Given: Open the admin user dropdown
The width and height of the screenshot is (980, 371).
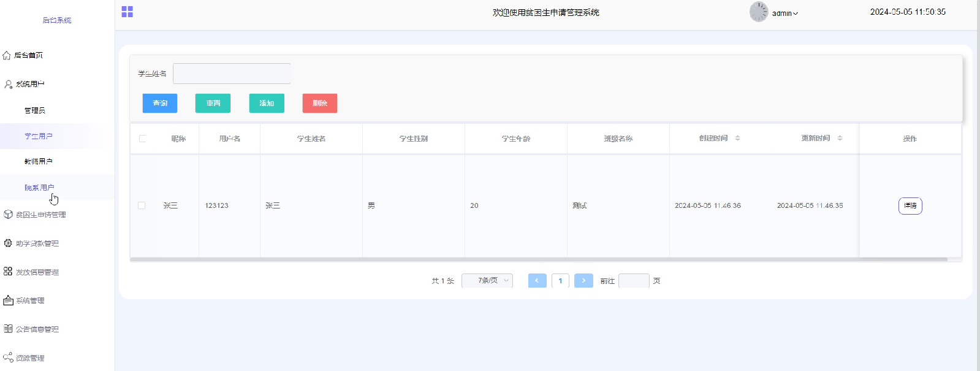Looking at the screenshot, I should [785, 13].
